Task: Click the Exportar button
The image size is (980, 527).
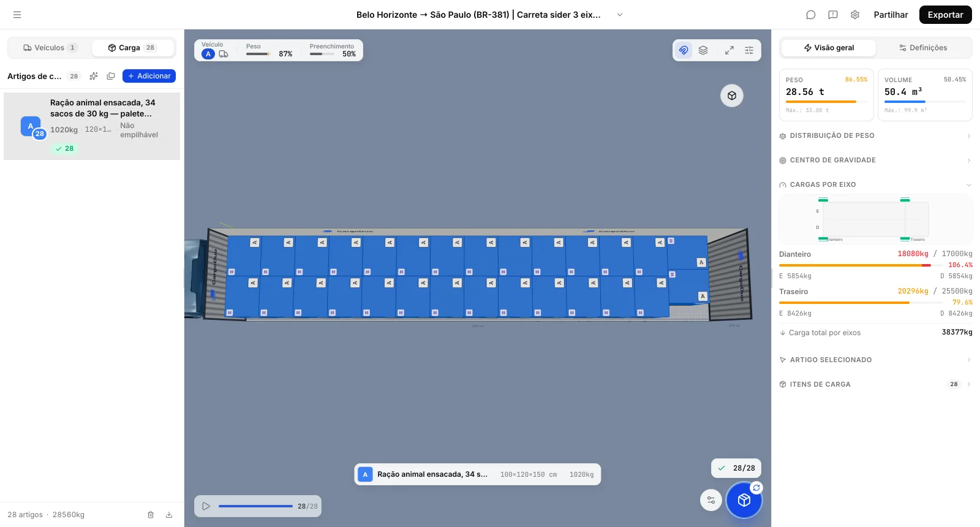Action: click(945, 15)
